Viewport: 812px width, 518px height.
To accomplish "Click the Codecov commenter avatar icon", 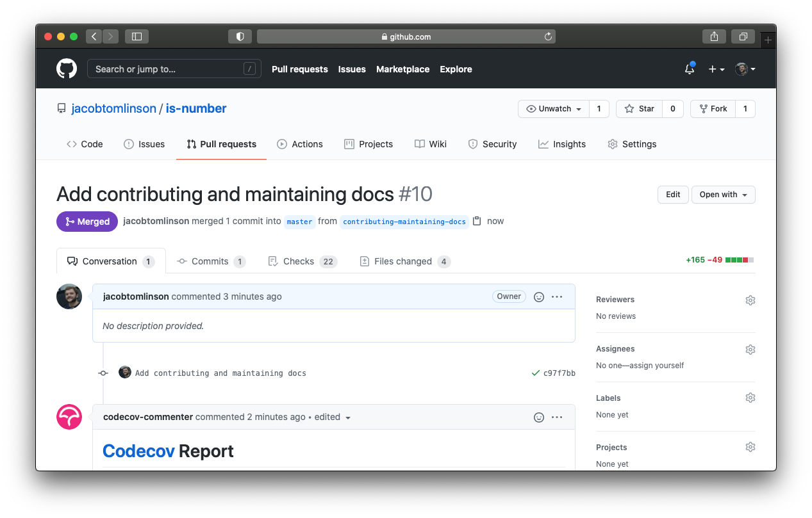I will 69,417.
